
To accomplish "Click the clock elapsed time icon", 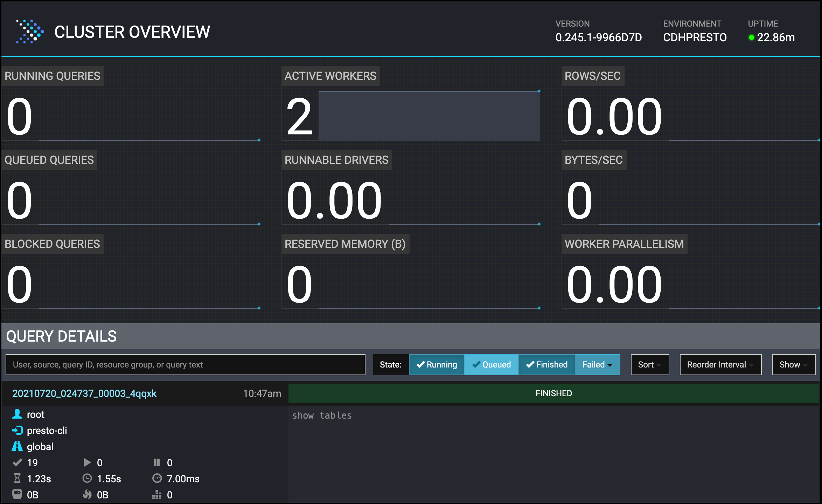I will click(x=87, y=478).
